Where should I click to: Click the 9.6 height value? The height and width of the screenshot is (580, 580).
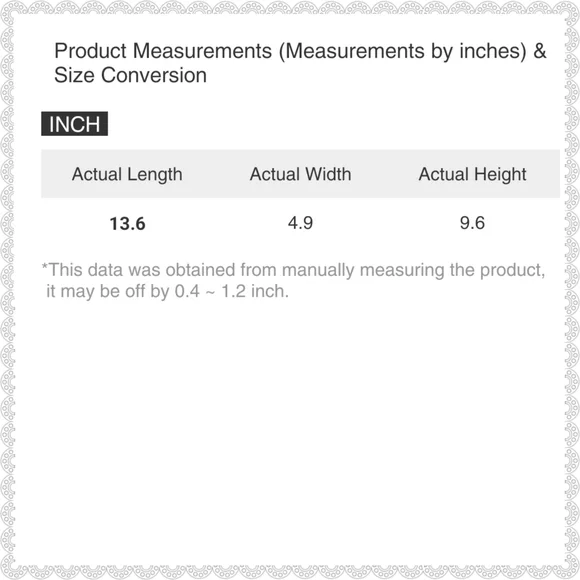(472, 223)
